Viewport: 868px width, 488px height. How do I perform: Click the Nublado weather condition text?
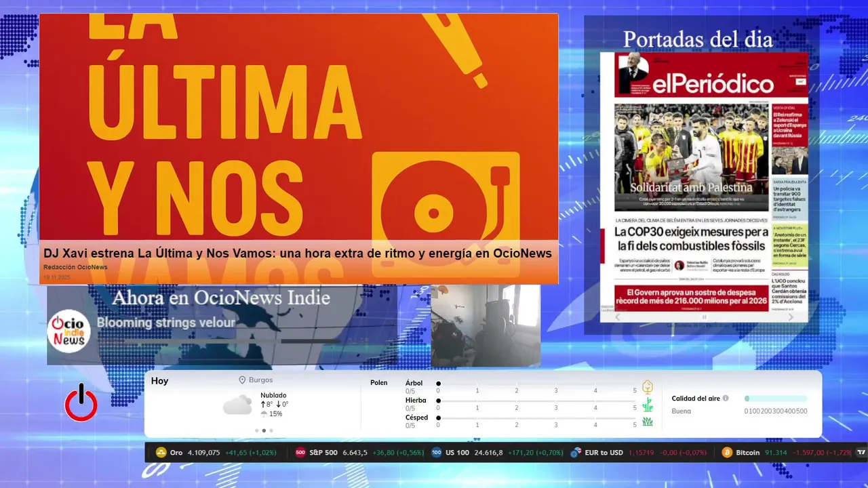pos(273,395)
